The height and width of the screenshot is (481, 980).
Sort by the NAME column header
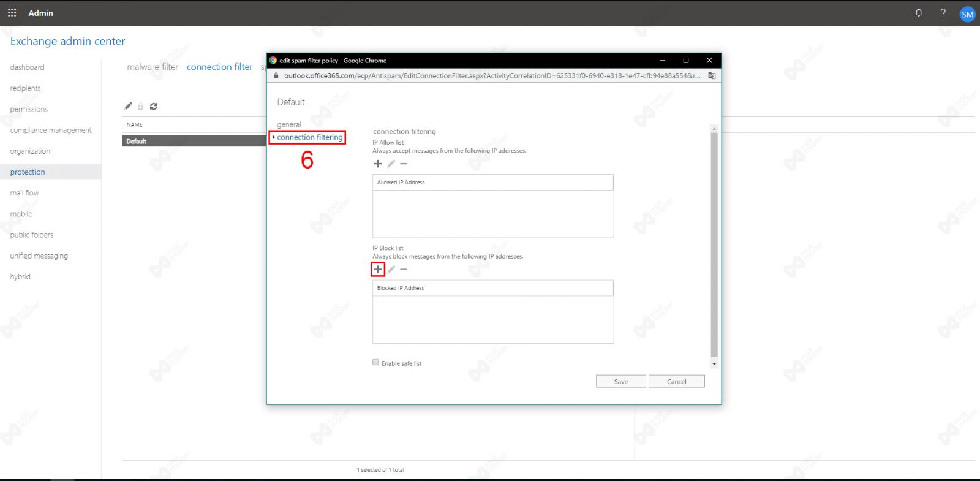(134, 124)
